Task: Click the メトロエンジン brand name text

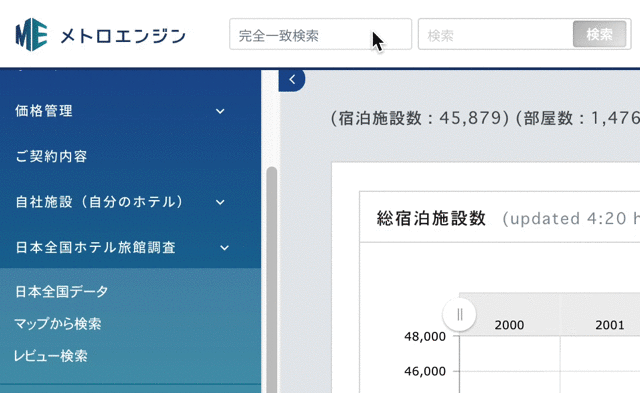Action: (x=122, y=36)
